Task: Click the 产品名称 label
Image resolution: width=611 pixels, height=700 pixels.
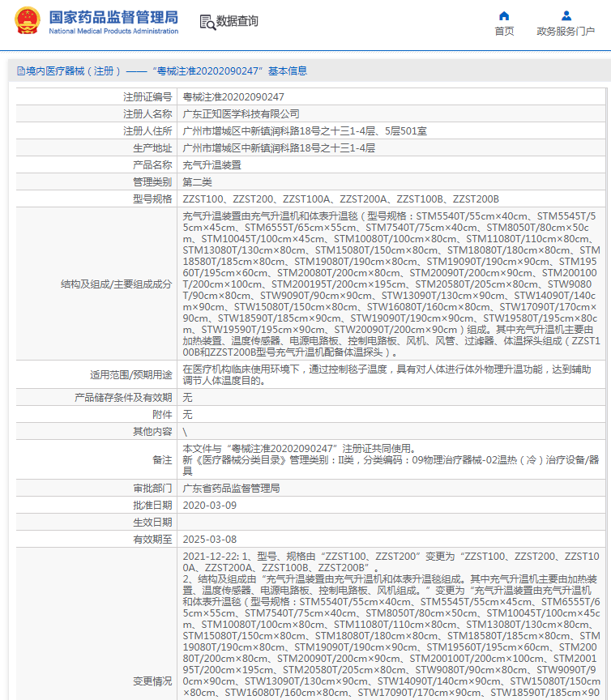Action: point(152,164)
